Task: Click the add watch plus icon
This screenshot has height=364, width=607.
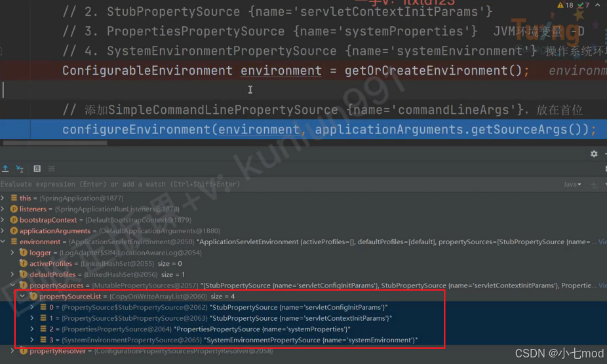Action: 594,185
